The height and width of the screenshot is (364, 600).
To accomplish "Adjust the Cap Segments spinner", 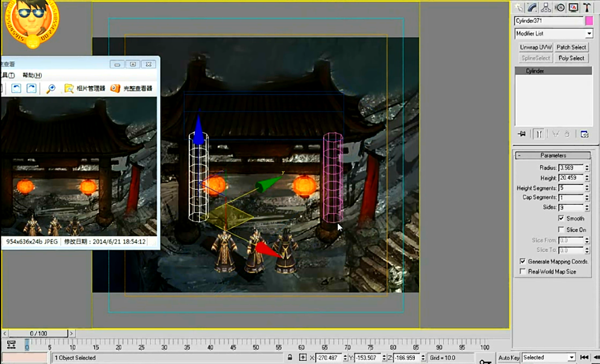I will 587,197.
